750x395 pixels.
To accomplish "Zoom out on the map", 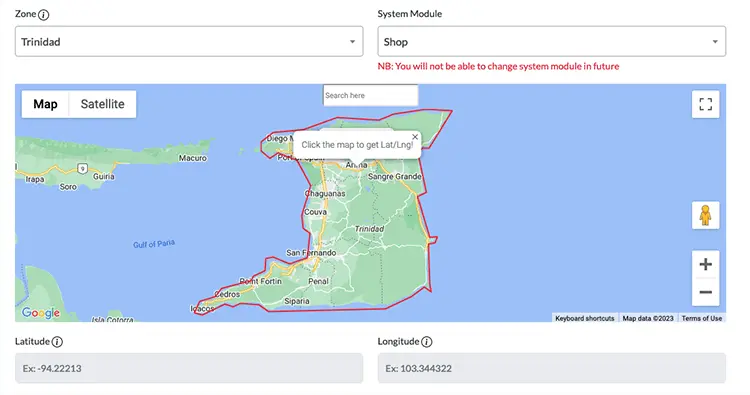I will click(706, 292).
